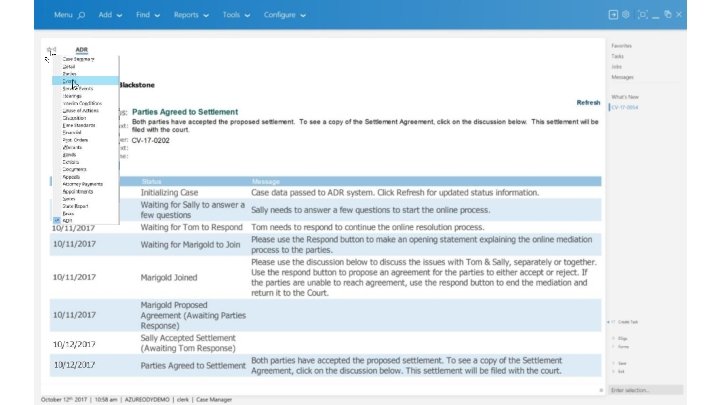Click case number CV-17-0202
This screenshot has height=405, width=720.
pyautogui.click(x=151, y=141)
